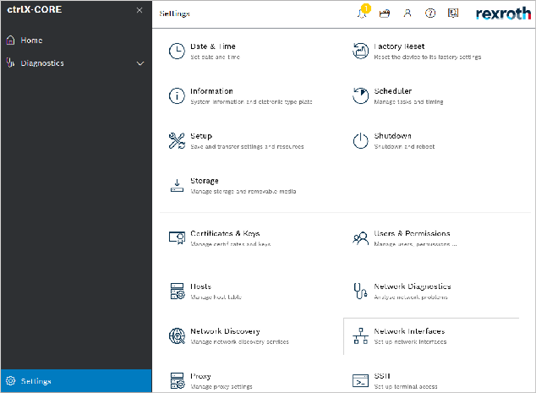536x393 pixels.
Task: Select Settings in the sidebar
Action: [x=76, y=381]
